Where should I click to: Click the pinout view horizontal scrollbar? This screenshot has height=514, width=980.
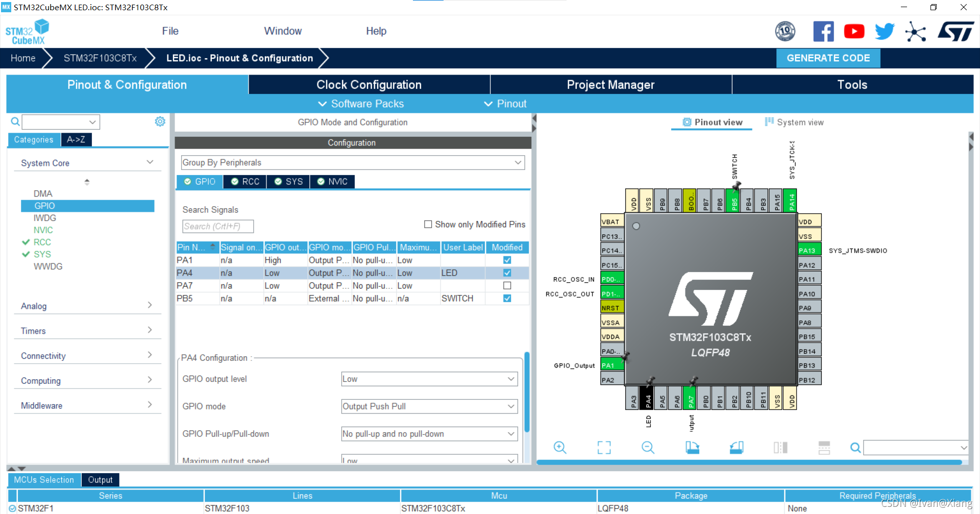tap(749, 462)
